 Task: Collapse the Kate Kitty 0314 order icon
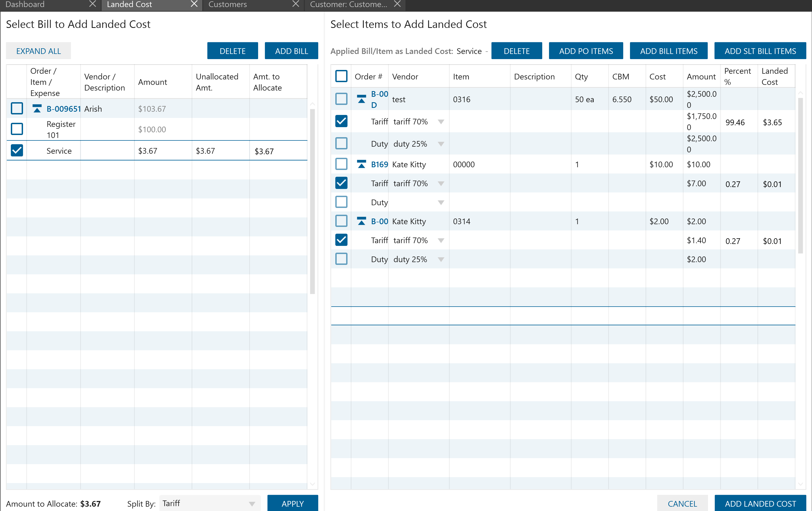[x=361, y=221]
